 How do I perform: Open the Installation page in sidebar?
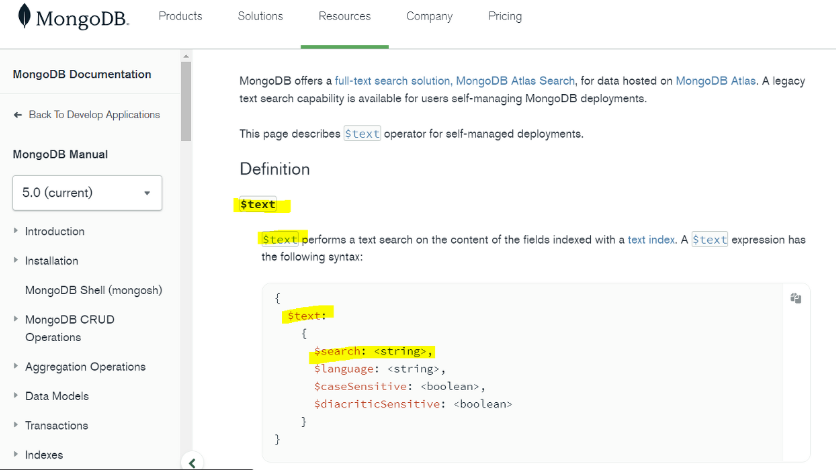(52, 261)
